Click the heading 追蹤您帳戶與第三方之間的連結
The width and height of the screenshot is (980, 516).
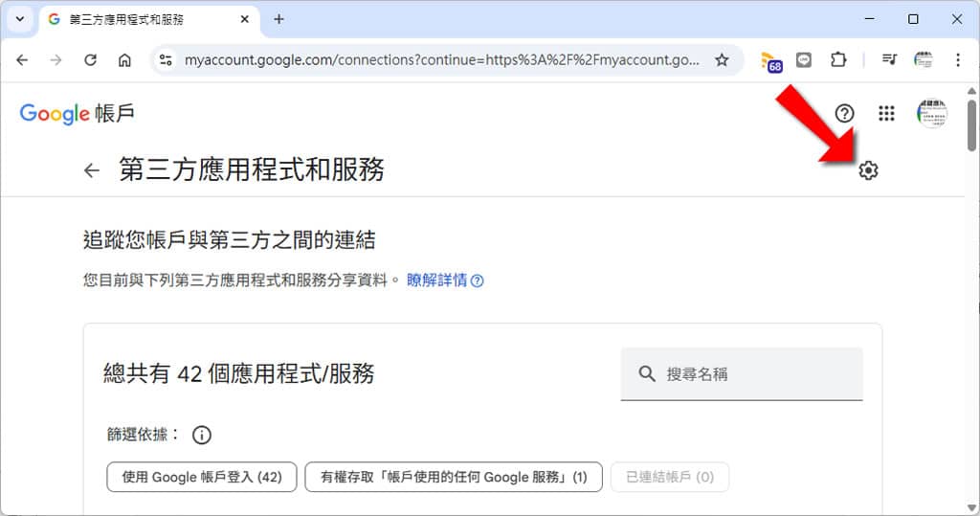(230, 239)
